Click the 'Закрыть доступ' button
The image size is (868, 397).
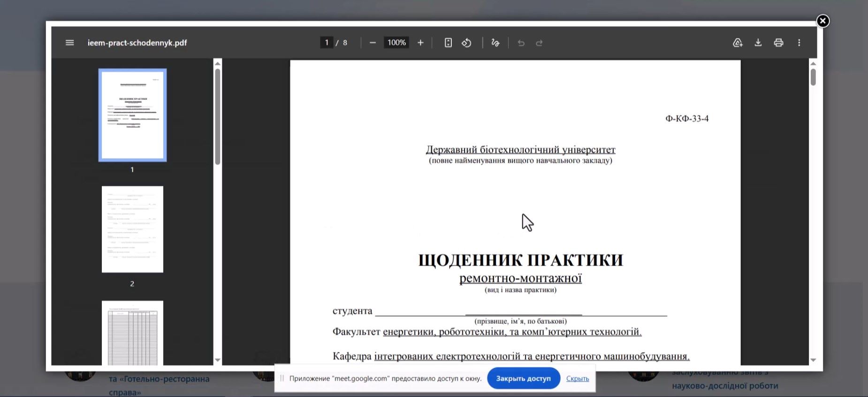coord(523,378)
